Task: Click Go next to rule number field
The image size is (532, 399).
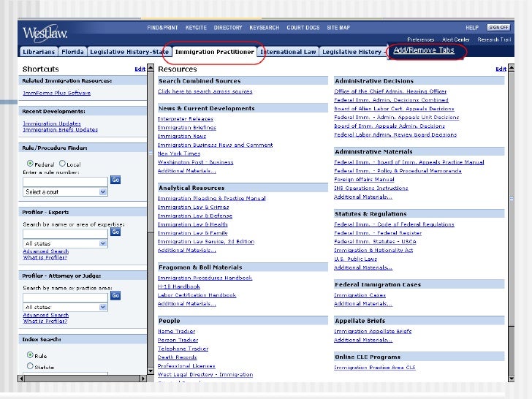Action: [x=115, y=180]
